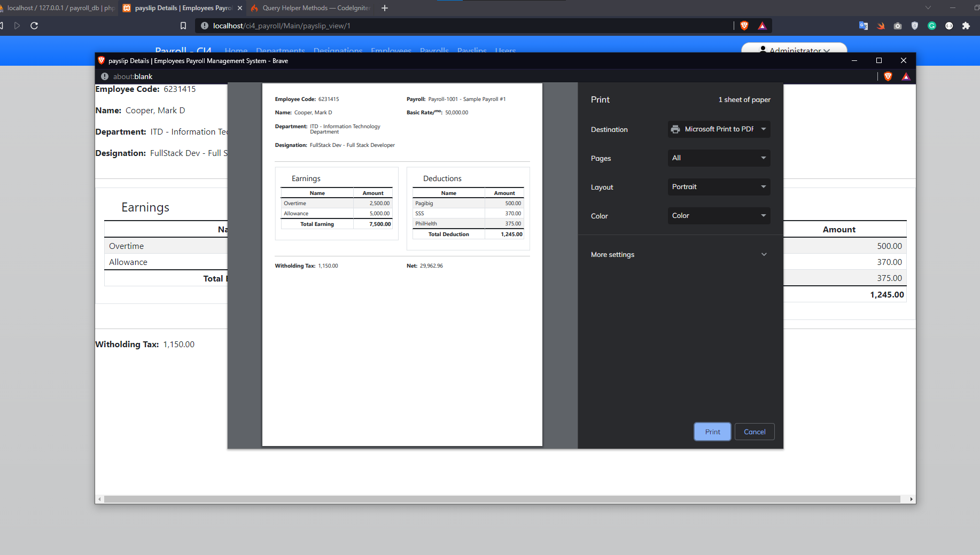This screenshot has height=555, width=980.
Task: Click scrollbar left arrow in popup window
Action: click(99, 499)
